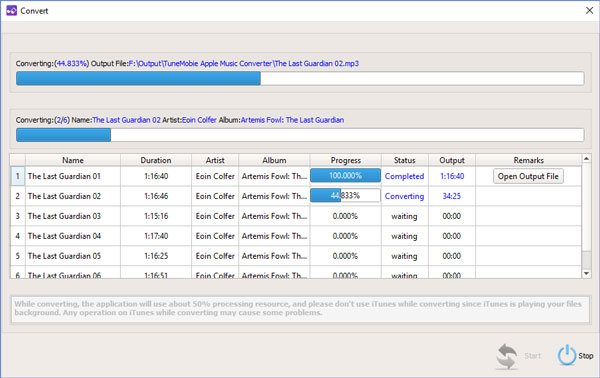Screen dimensions: 600x378
Task: Click the Status column header
Action: point(404,160)
